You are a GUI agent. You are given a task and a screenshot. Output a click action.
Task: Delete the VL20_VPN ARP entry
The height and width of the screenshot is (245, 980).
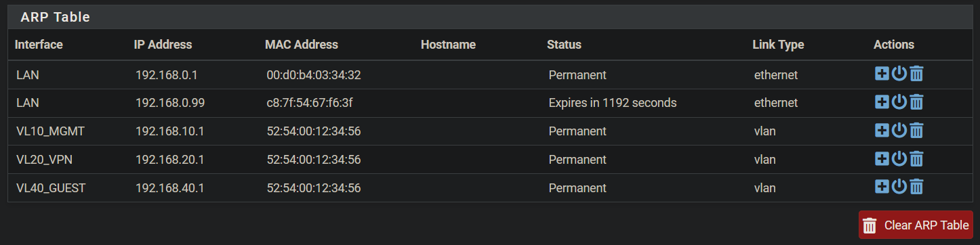coord(916,159)
